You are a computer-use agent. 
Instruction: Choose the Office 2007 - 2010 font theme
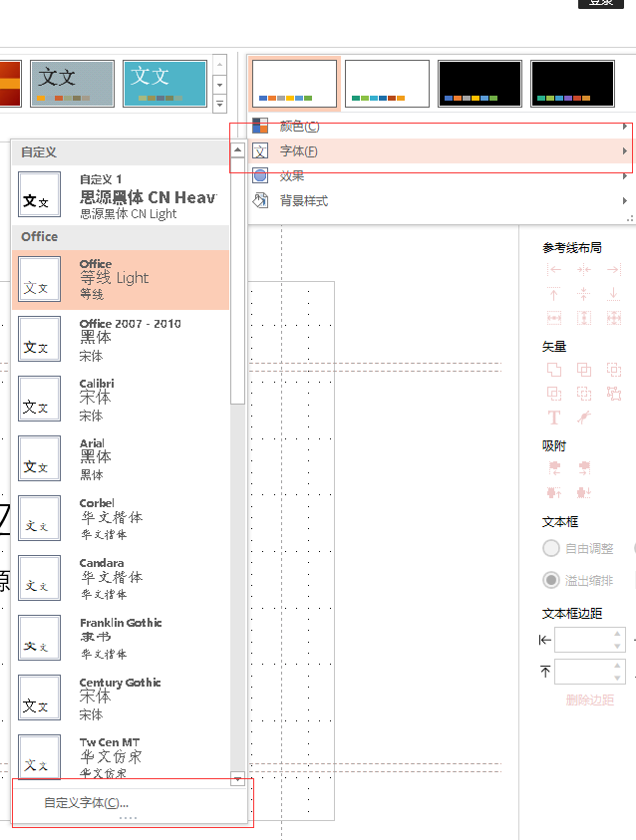121,340
